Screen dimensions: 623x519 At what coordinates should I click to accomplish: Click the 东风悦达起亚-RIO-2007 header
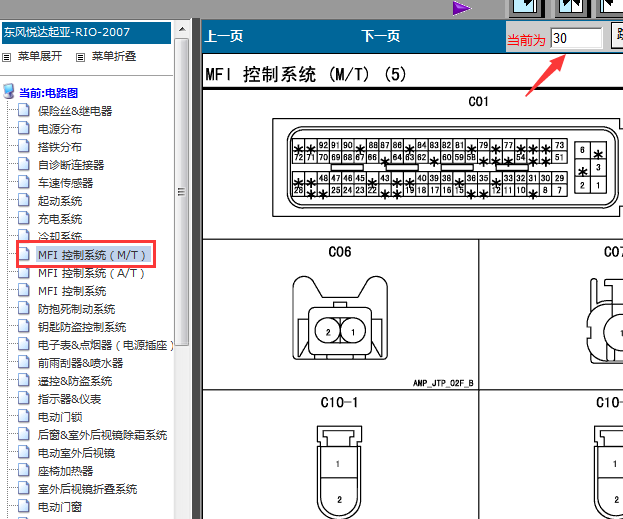pos(86,33)
